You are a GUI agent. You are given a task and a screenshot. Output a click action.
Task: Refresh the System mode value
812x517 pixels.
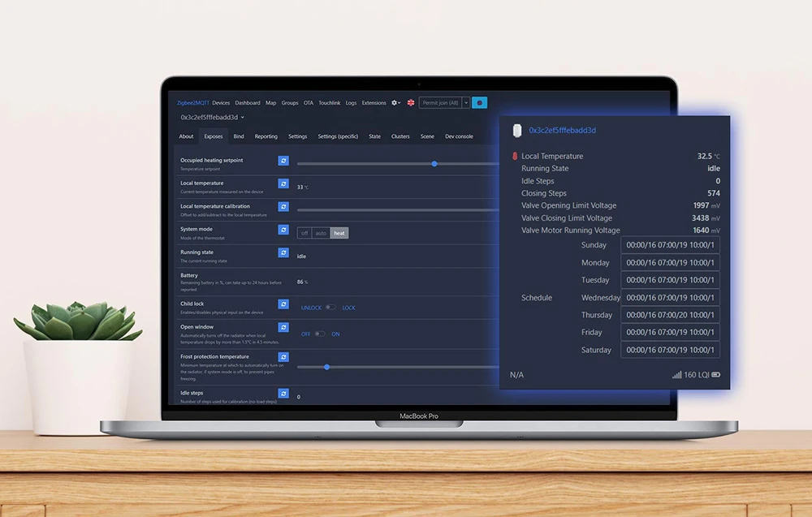(x=283, y=229)
